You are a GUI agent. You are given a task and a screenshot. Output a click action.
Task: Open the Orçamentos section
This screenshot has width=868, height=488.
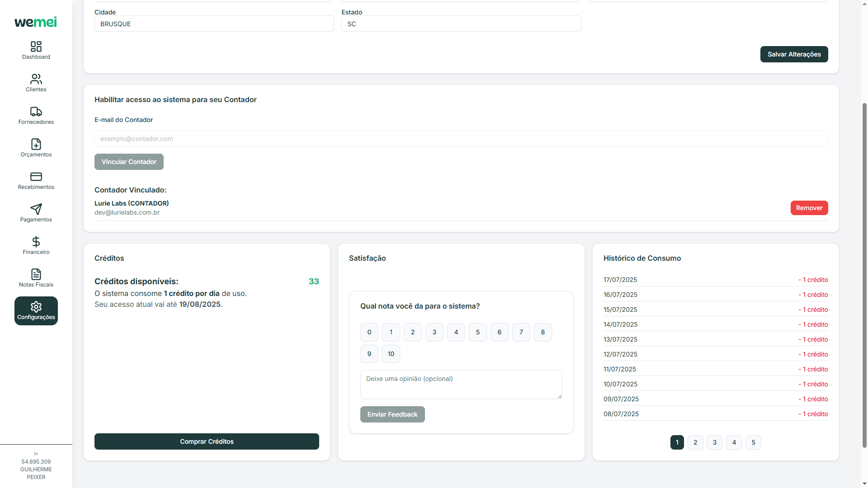click(x=36, y=148)
